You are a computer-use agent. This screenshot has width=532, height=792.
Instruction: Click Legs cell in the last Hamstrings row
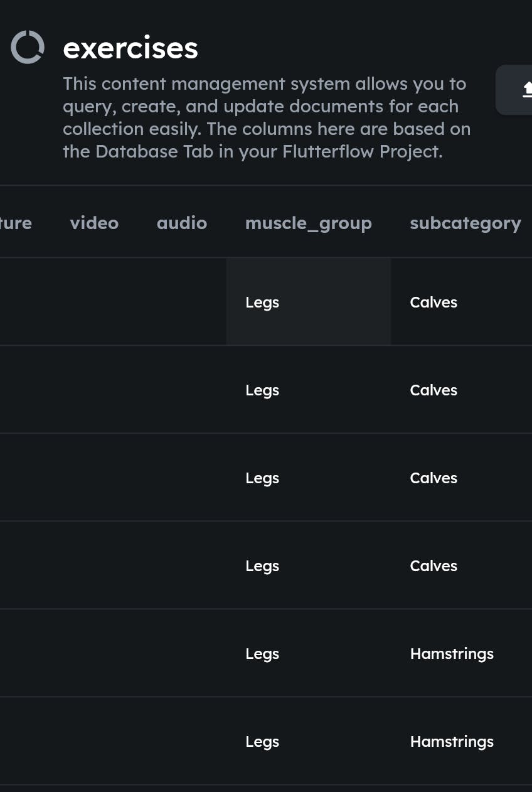[x=262, y=741]
